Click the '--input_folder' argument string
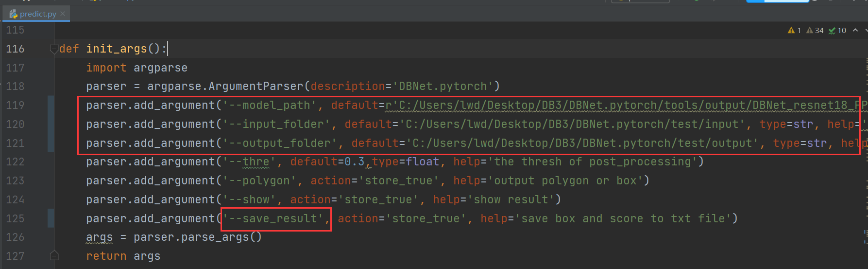The width and height of the screenshot is (868, 269). [276, 124]
